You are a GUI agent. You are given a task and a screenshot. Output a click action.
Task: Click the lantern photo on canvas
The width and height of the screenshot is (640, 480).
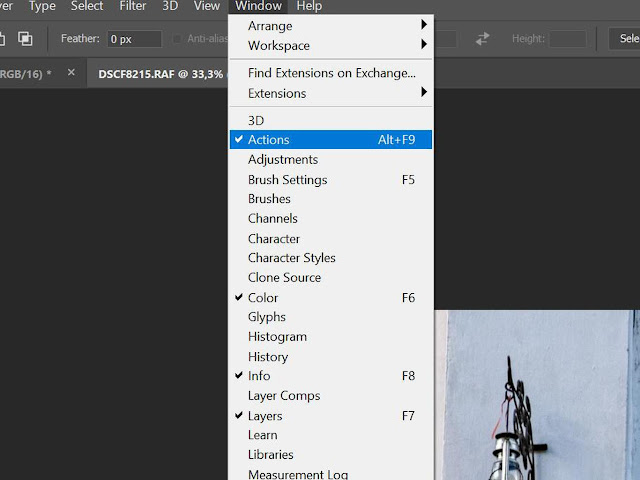point(537,395)
